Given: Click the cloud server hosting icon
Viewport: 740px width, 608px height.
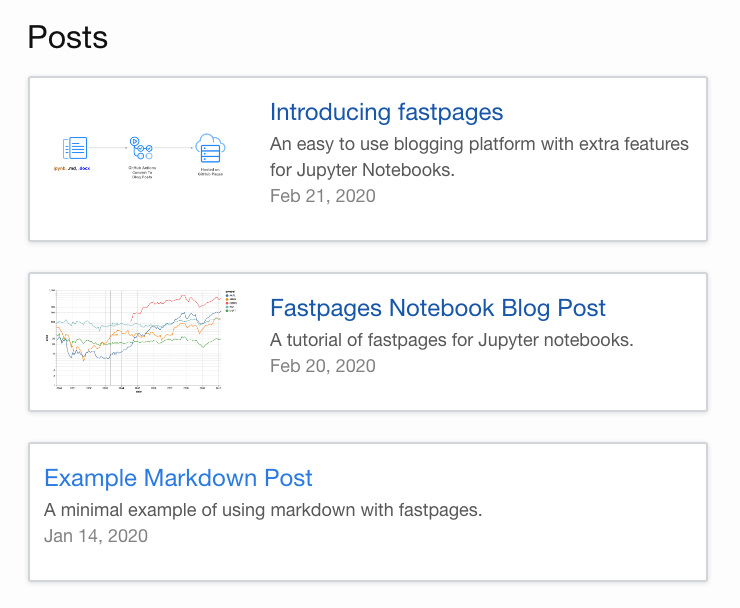Looking at the screenshot, I should click(210, 147).
